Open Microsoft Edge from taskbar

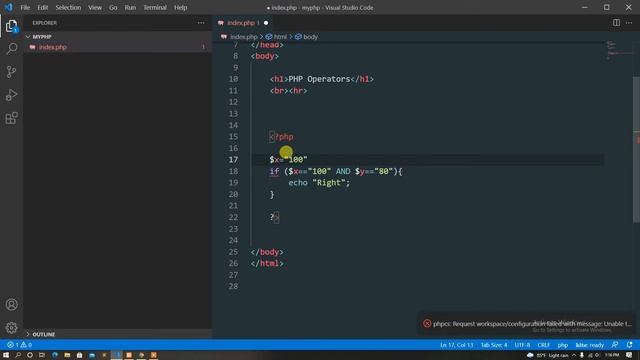click(x=55, y=355)
